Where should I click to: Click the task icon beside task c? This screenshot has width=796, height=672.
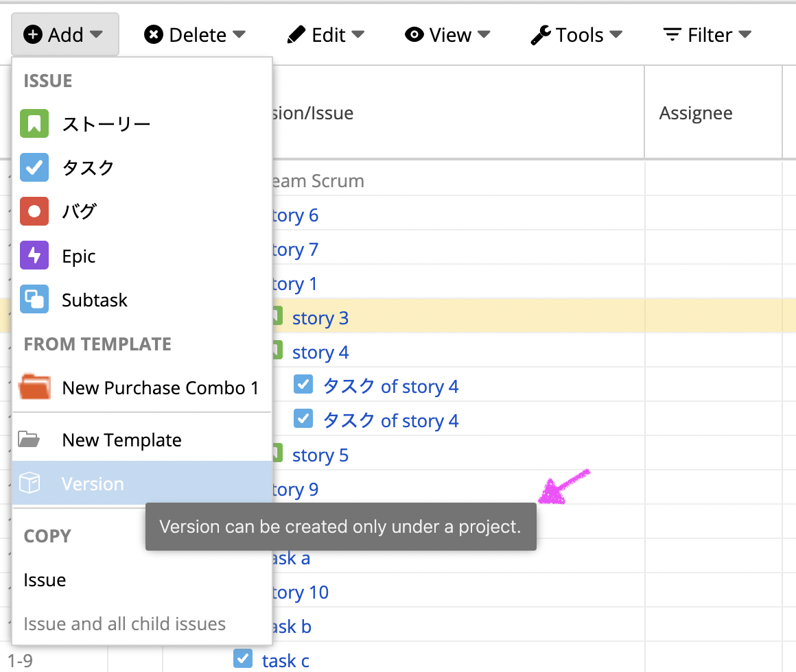coord(242,659)
